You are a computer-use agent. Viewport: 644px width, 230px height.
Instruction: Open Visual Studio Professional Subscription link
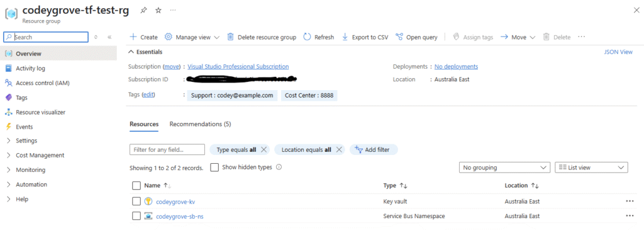pos(238,66)
